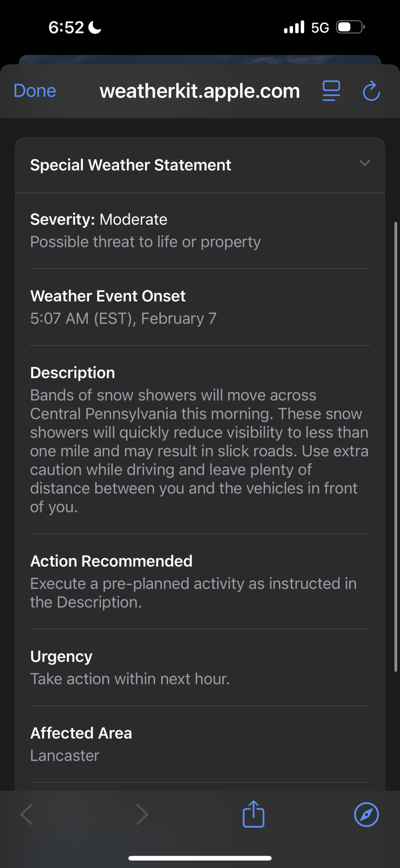The height and width of the screenshot is (868, 400).
Task: Tap the Special Weather Statement header
Action: (x=131, y=165)
